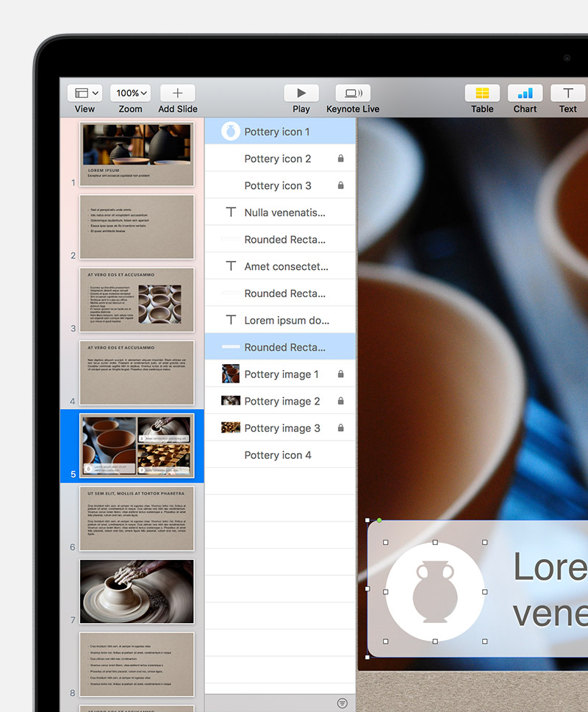Viewport: 588px width, 712px height.
Task: Select the highlighted slide 5 thumbnail
Action: click(x=137, y=446)
